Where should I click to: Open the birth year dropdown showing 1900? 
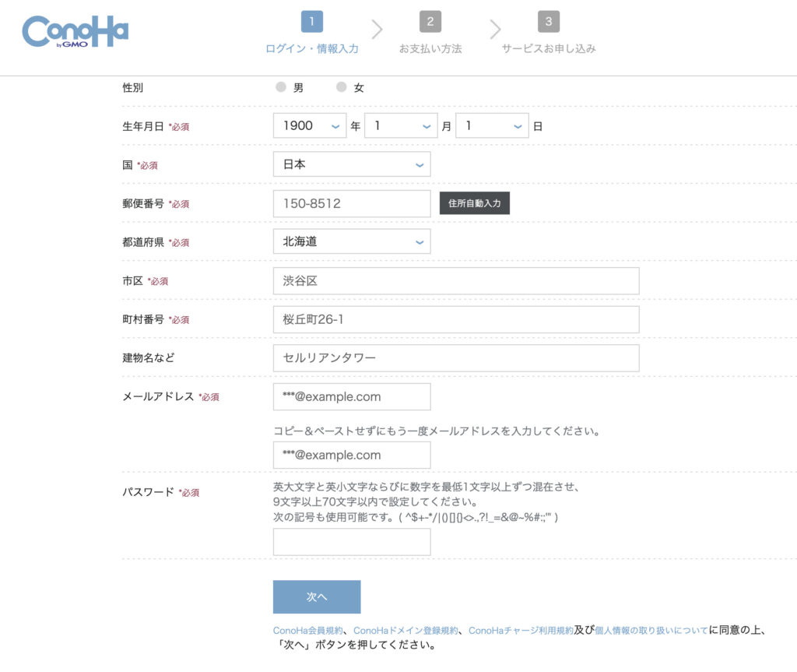point(310,125)
